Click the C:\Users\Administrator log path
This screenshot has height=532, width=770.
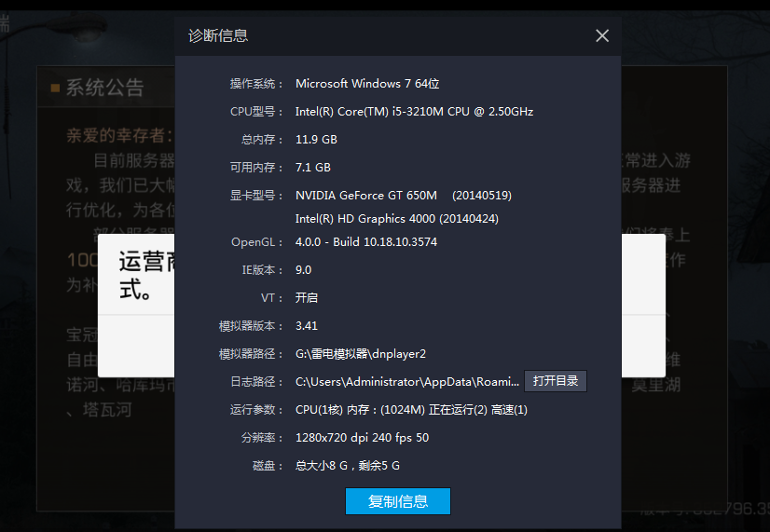[407, 382]
